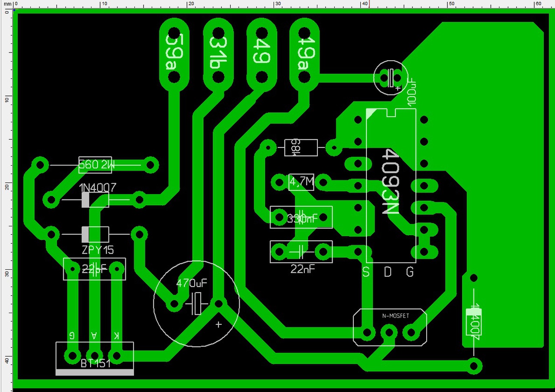The image size is (555, 392).
Task: Click the mm unit label on the ruler
Action: 7,3
